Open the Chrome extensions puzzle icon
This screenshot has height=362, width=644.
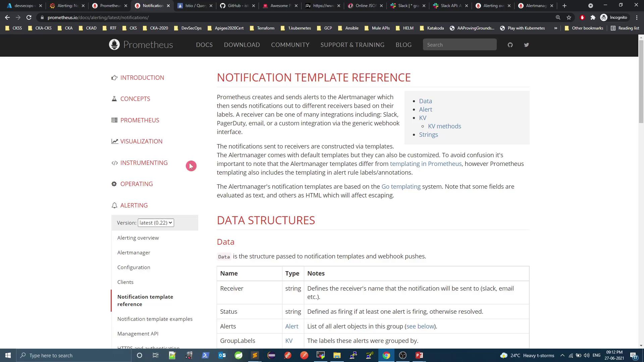593,17
